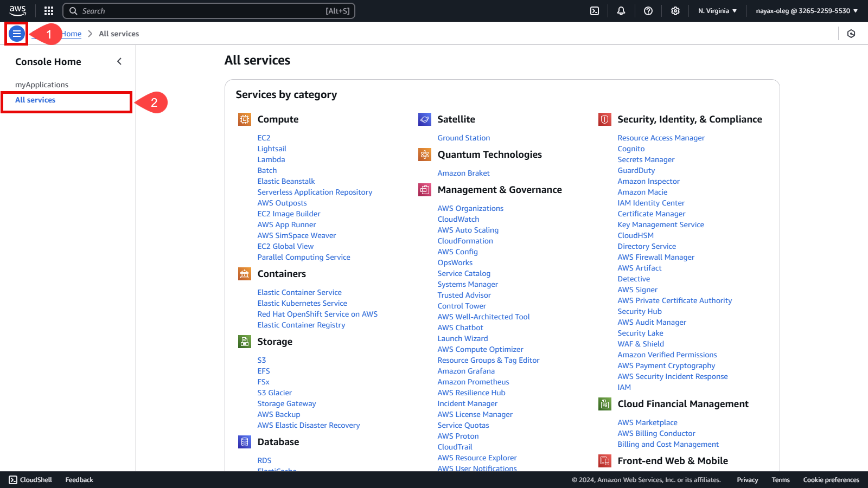Open Amazon Braket
The image size is (868, 488).
coord(464,173)
